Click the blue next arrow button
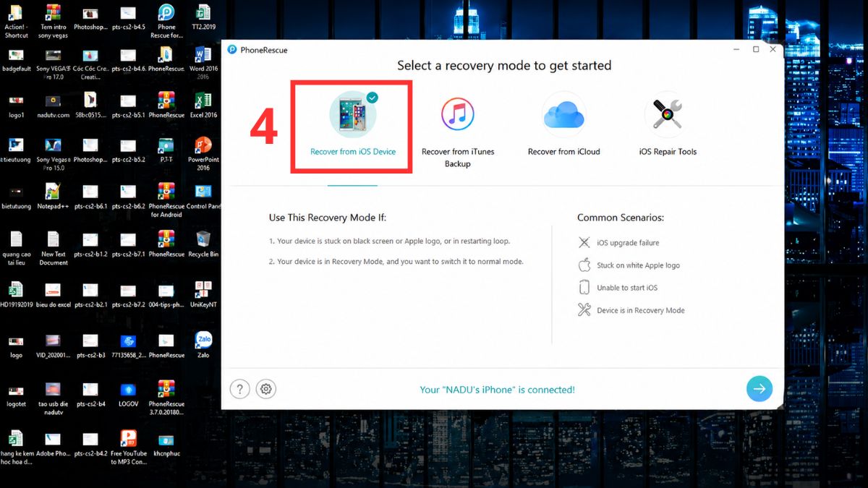This screenshot has width=868, height=488. click(x=759, y=389)
